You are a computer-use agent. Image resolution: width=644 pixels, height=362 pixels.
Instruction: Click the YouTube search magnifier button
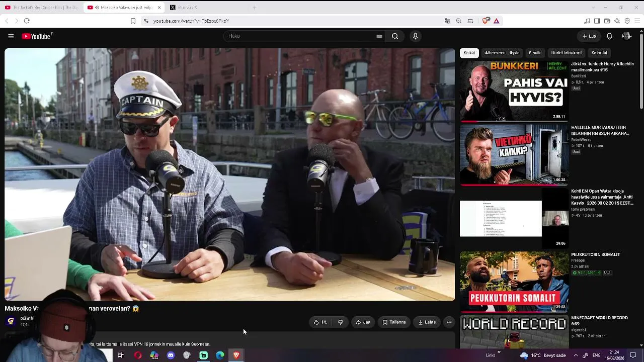(x=395, y=36)
